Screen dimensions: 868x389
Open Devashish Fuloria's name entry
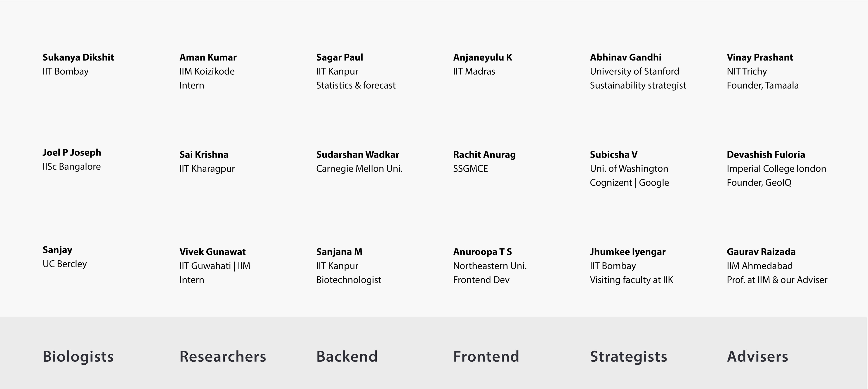[766, 155]
